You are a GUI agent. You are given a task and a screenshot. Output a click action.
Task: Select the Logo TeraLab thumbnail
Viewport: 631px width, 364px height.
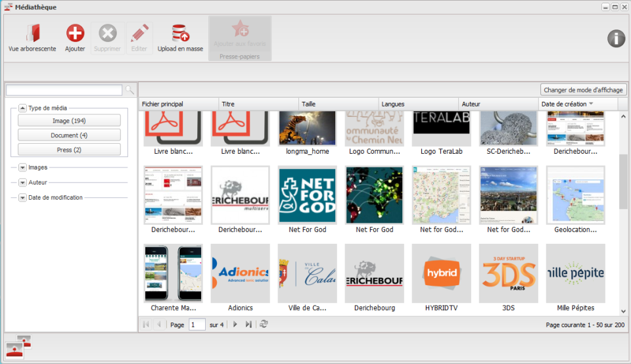442,128
